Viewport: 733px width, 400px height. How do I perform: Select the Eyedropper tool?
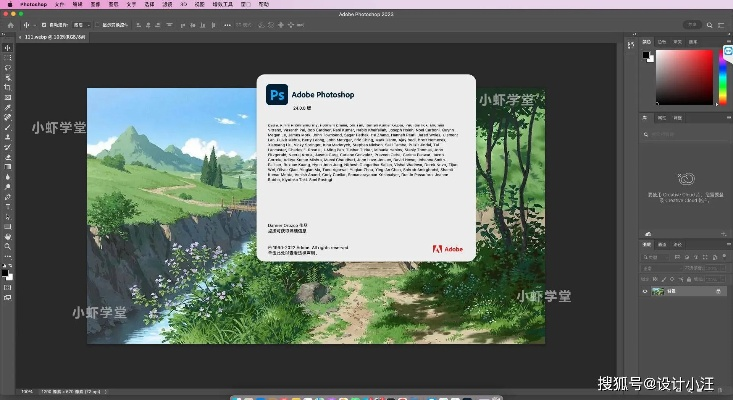point(7,107)
